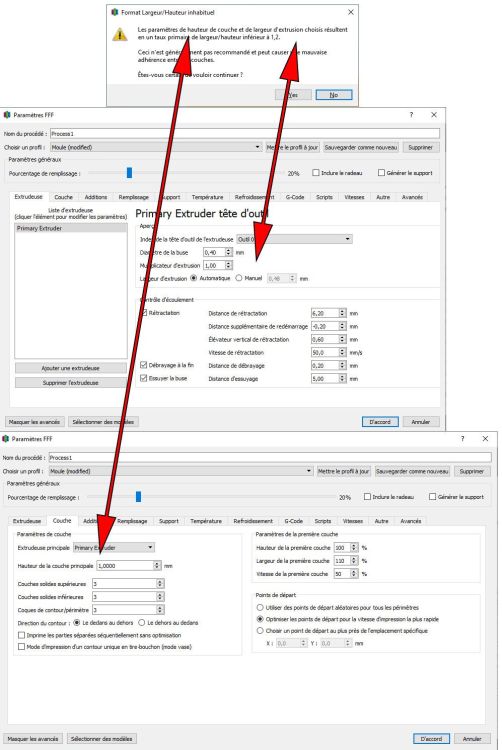The image size is (502, 750).
Task: Open the Index de la tête d'outil dropdown
Action: point(295,239)
